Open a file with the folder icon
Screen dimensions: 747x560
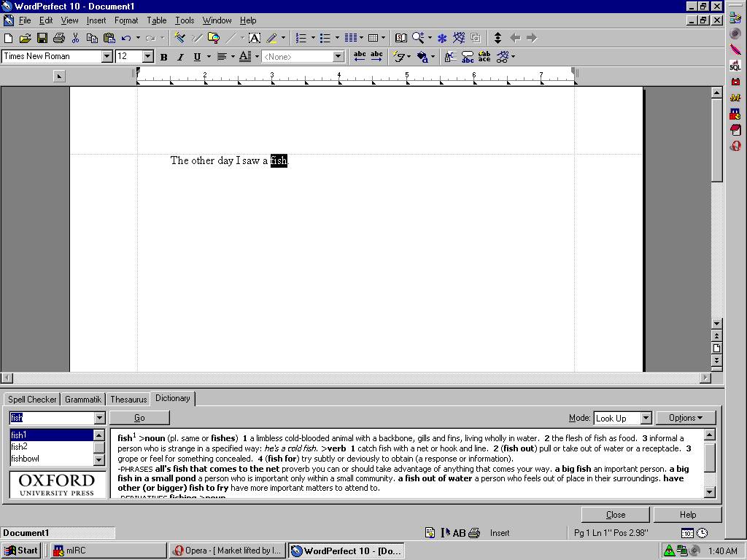tap(25, 38)
